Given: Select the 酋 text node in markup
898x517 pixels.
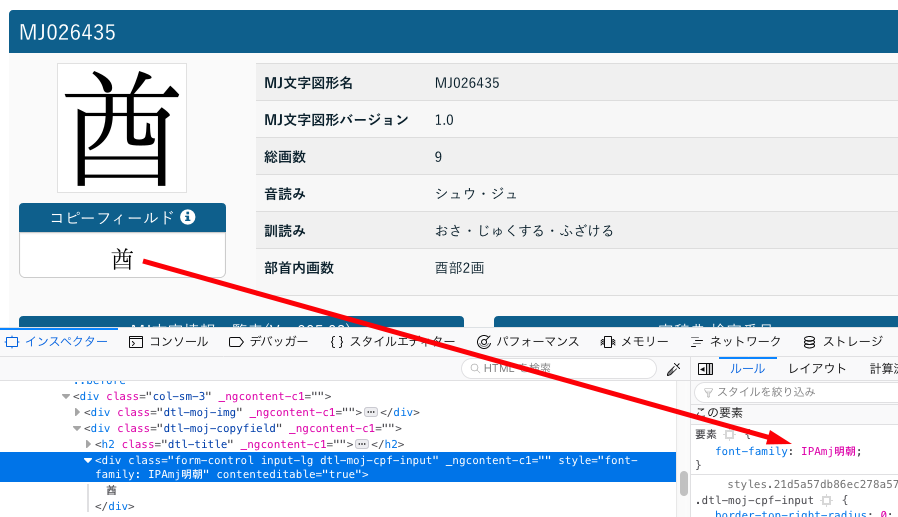Looking at the screenshot, I should [111, 490].
